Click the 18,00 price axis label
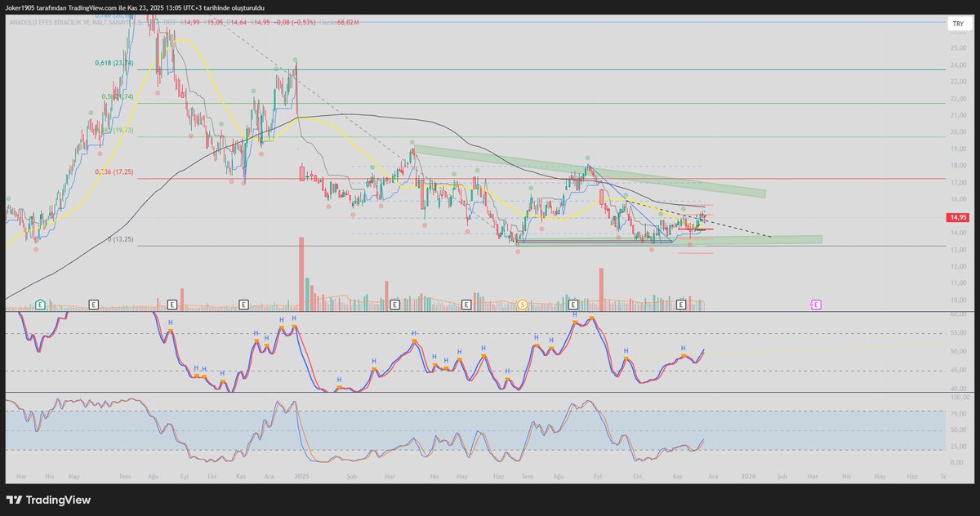The height and width of the screenshot is (516, 980). tap(958, 166)
